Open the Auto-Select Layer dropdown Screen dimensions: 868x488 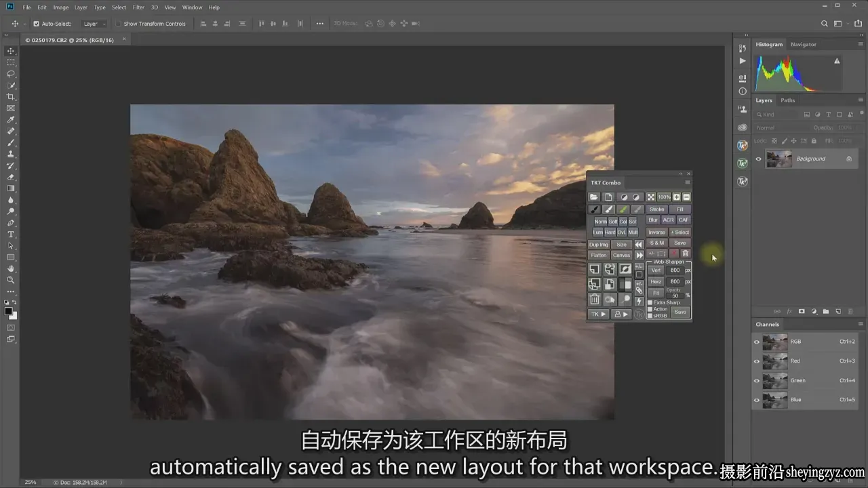[x=94, y=24]
